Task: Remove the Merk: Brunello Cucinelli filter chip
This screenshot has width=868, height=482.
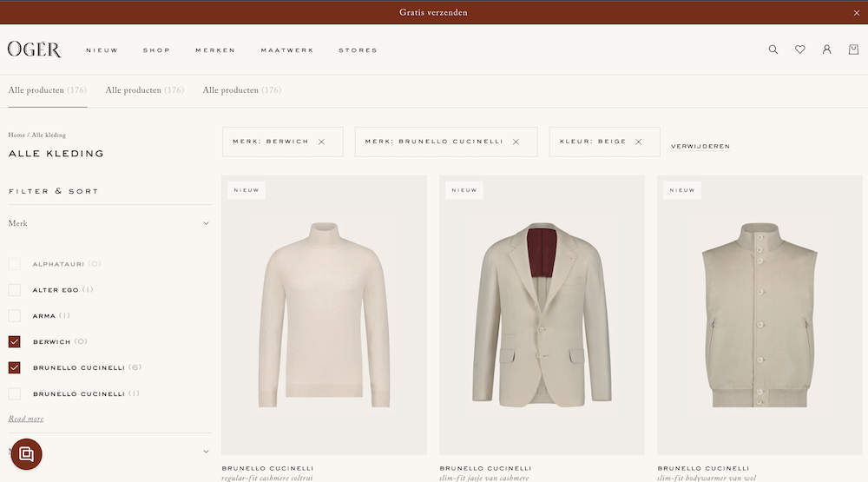Action: click(x=516, y=142)
